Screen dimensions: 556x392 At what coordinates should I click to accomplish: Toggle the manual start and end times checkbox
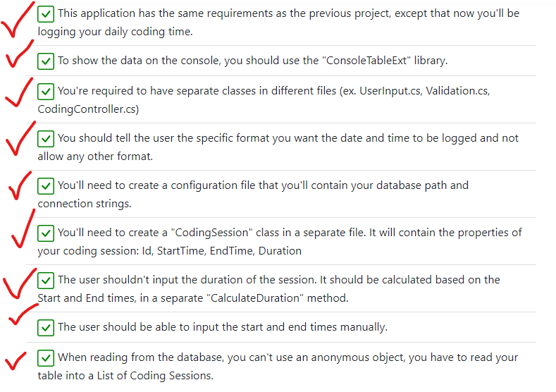tap(46, 327)
